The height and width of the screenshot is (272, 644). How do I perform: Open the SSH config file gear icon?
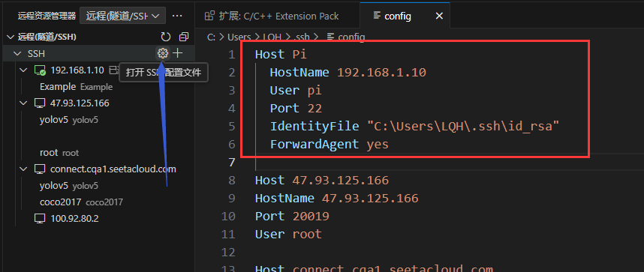pos(163,53)
